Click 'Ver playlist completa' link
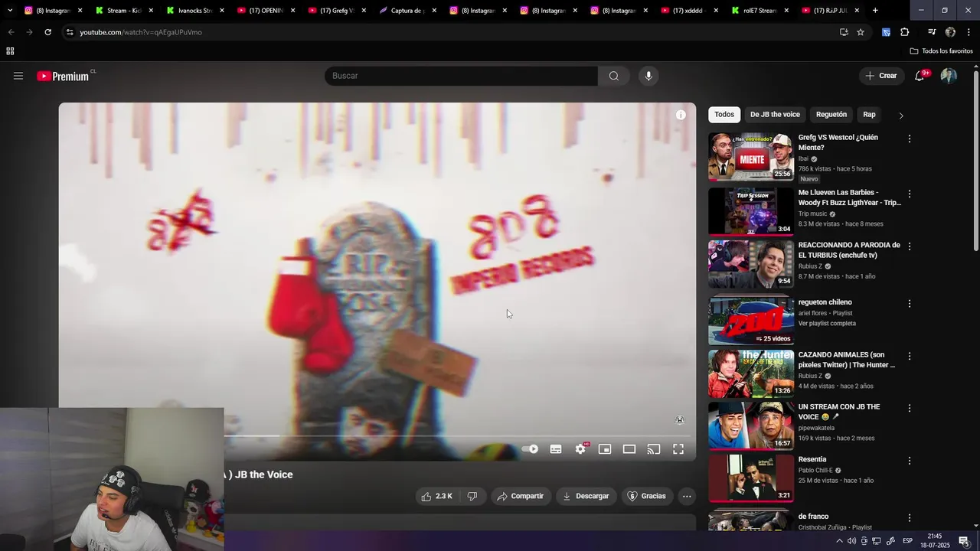 tap(827, 324)
